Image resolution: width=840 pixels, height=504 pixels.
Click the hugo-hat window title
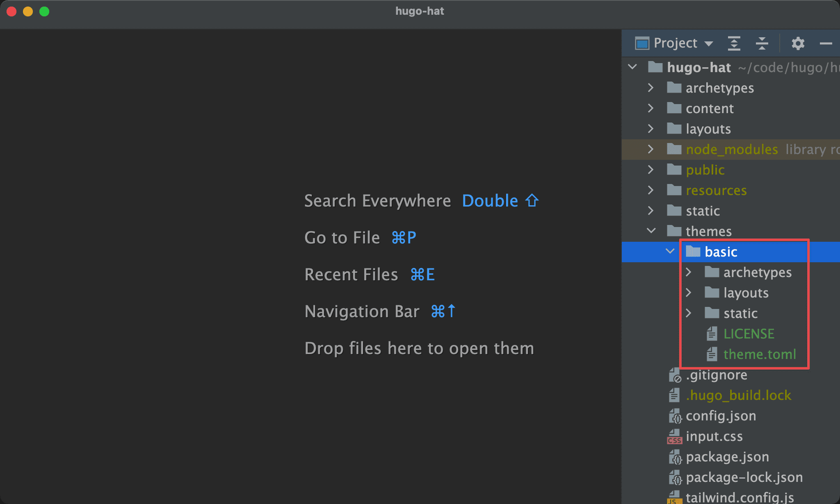click(420, 11)
